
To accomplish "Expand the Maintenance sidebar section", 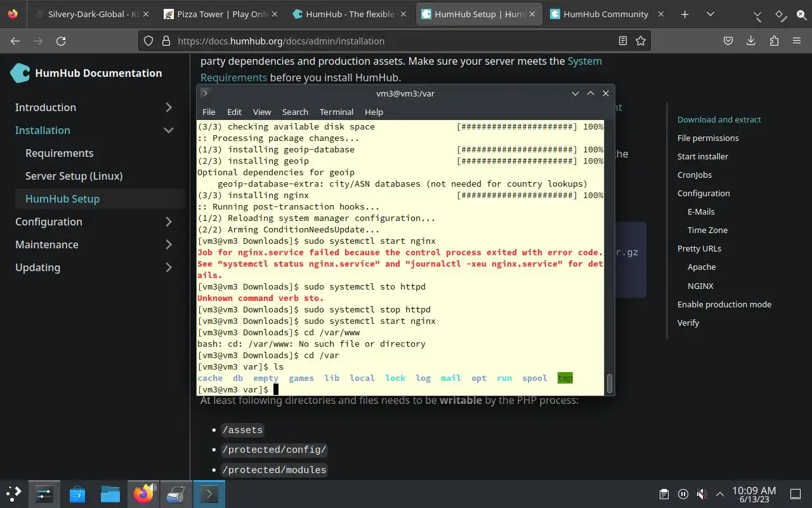I will point(169,244).
